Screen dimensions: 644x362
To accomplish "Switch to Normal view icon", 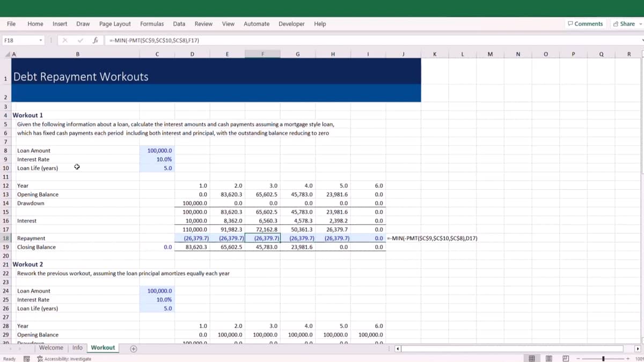I will click(531, 358).
